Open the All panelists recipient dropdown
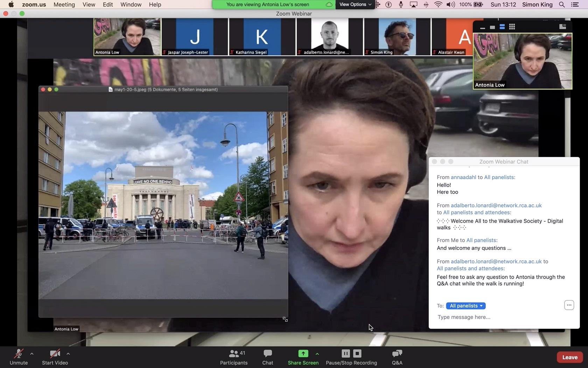 coord(465,306)
